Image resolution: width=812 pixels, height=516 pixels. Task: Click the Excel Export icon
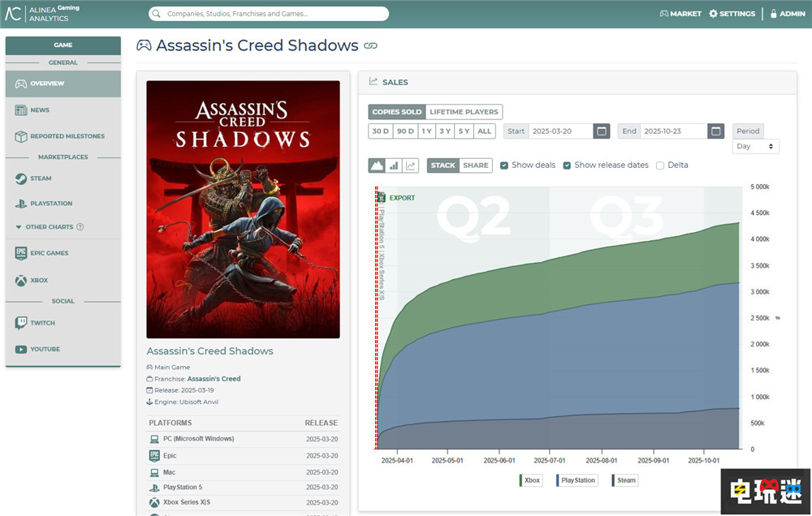380,197
